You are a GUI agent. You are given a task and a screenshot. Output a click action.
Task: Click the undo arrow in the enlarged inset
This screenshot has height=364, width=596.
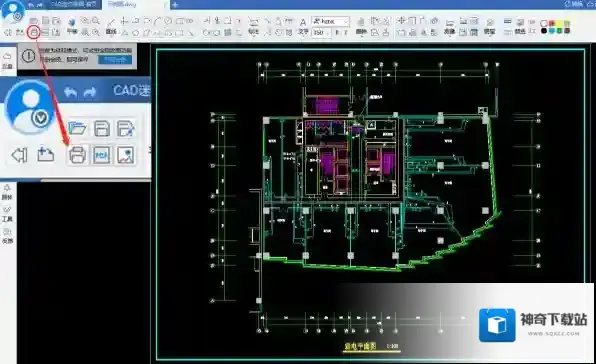click(x=70, y=92)
